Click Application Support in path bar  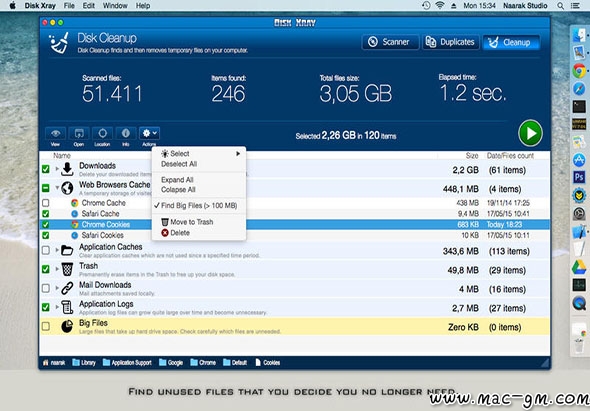tap(127, 362)
